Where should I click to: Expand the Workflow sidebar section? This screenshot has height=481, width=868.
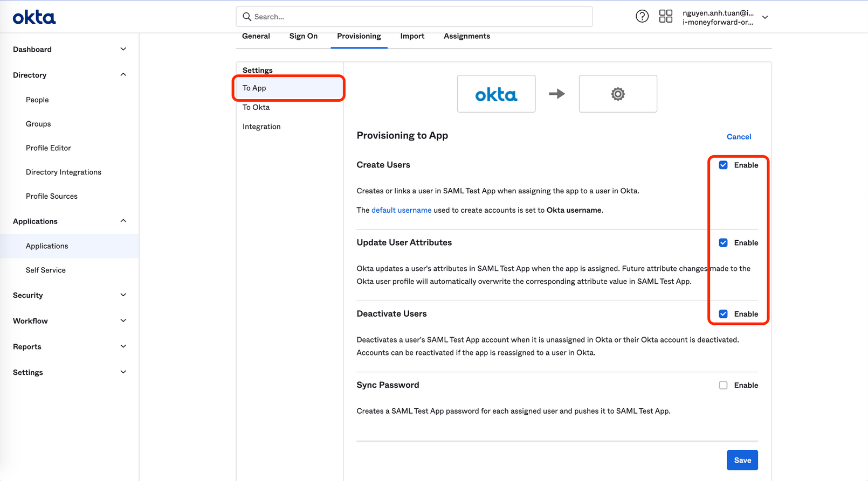[70, 321]
